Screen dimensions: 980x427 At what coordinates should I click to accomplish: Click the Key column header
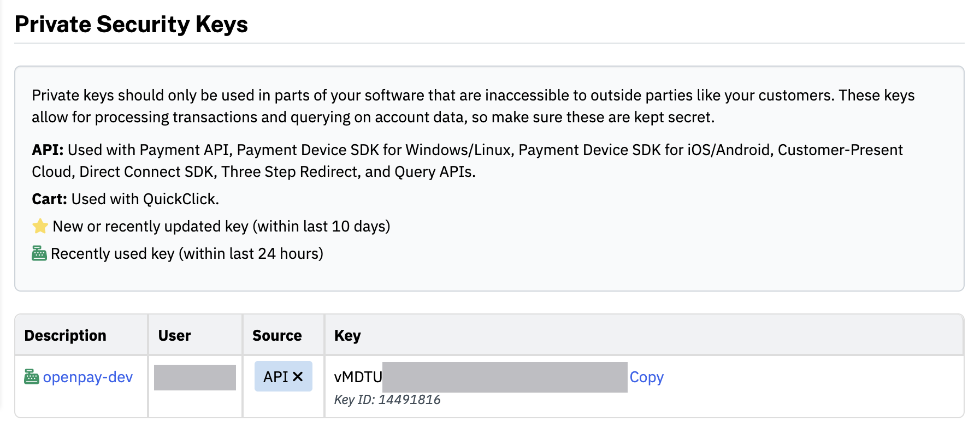pyautogui.click(x=347, y=335)
